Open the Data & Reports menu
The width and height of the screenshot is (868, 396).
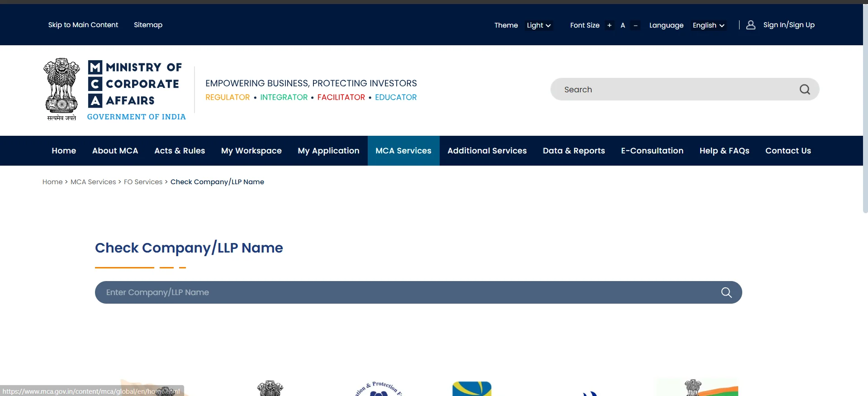574,151
